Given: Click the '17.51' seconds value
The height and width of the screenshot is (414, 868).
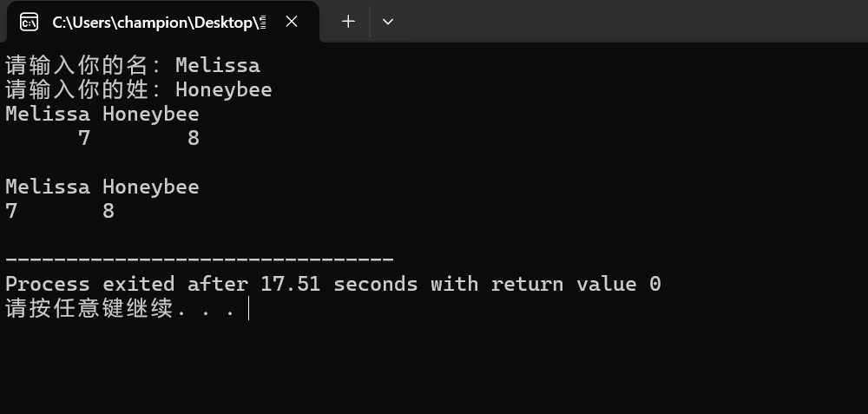Looking at the screenshot, I should pyautogui.click(x=291, y=284).
